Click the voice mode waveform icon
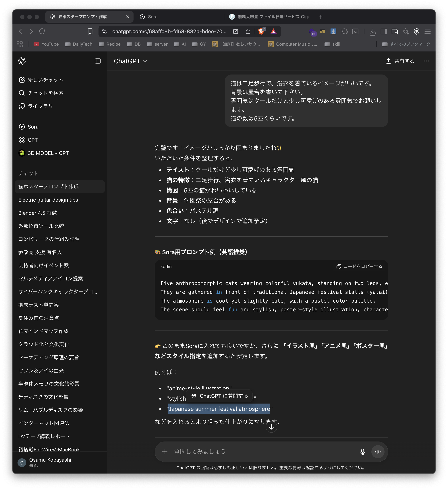The height and width of the screenshot is (489, 448). tap(378, 452)
